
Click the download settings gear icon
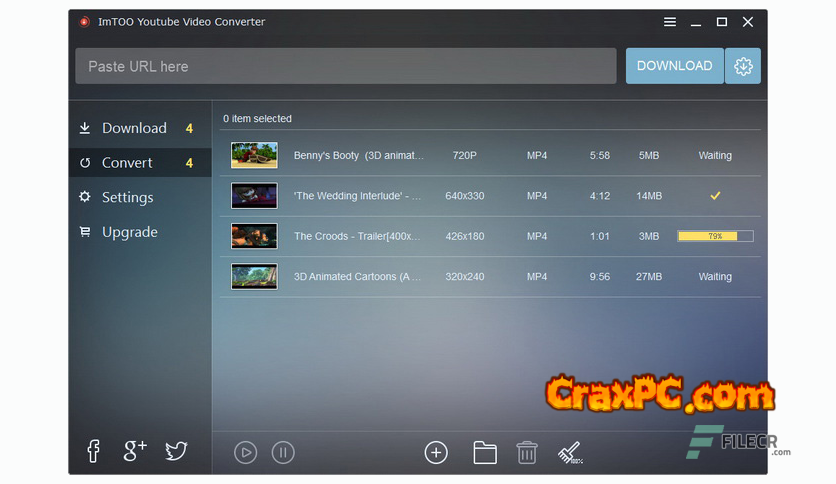(743, 66)
